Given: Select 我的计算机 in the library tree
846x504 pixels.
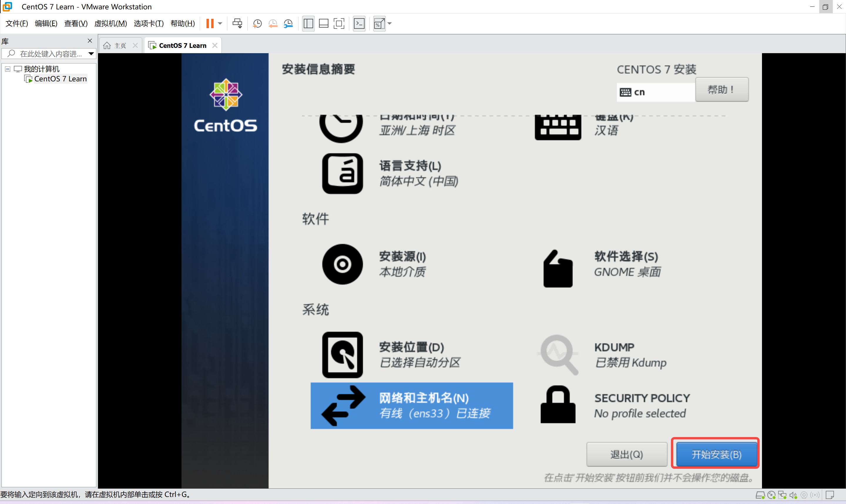Looking at the screenshot, I should (x=41, y=69).
